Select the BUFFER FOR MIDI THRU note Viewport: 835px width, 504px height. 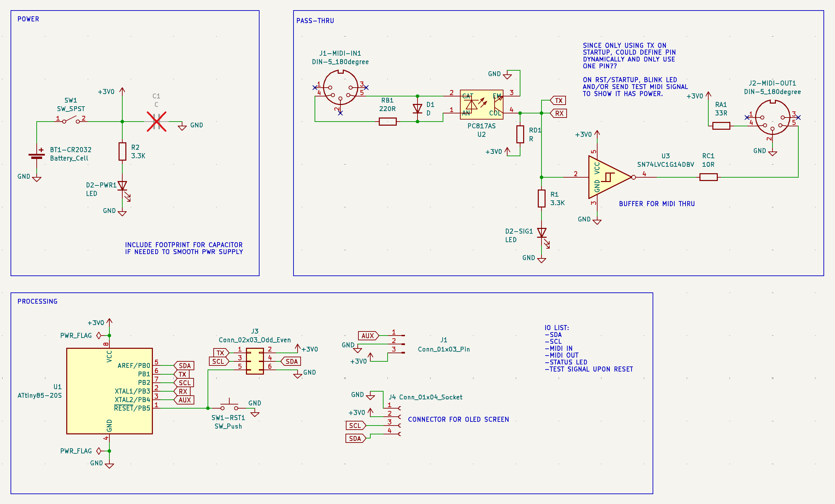657,204
